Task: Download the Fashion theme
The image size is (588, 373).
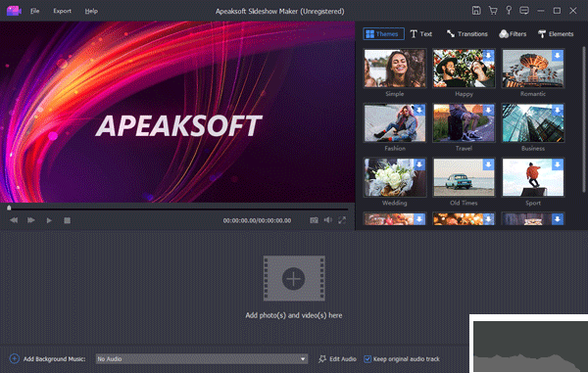Action: click(x=419, y=110)
